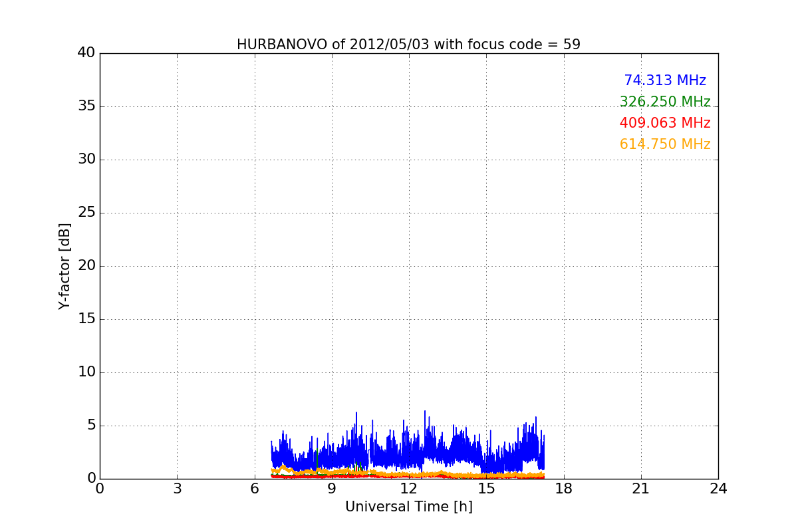This screenshot has height=532, width=798.
Task: Click the y-axis tick label 40
Action: (86, 53)
